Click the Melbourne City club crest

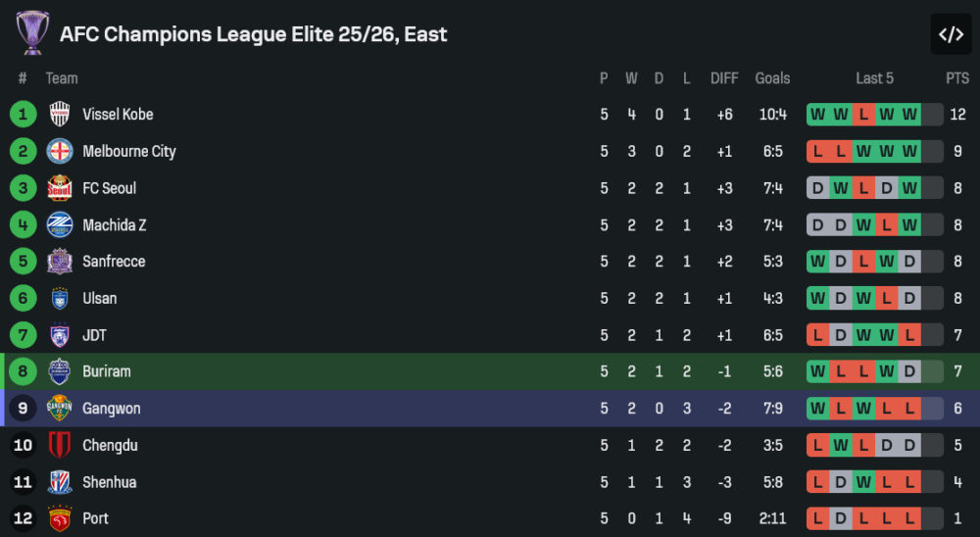pyautogui.click(x=60, y=151)
